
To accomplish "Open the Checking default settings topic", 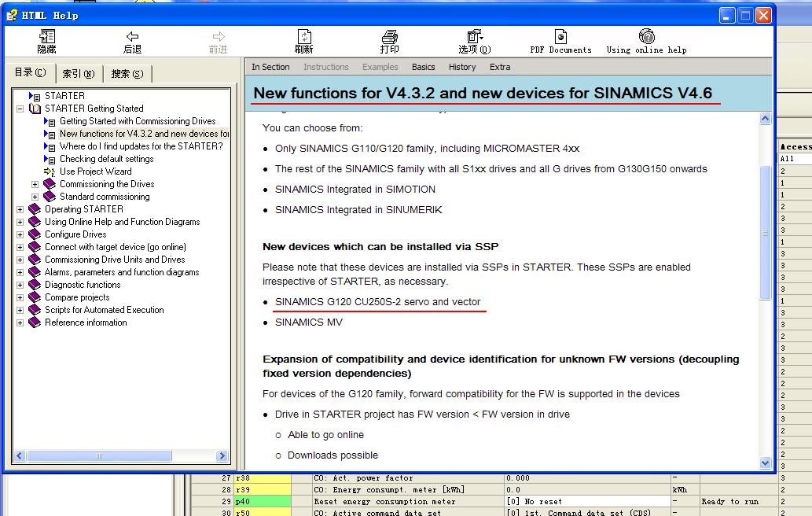I will coord(106,159).
